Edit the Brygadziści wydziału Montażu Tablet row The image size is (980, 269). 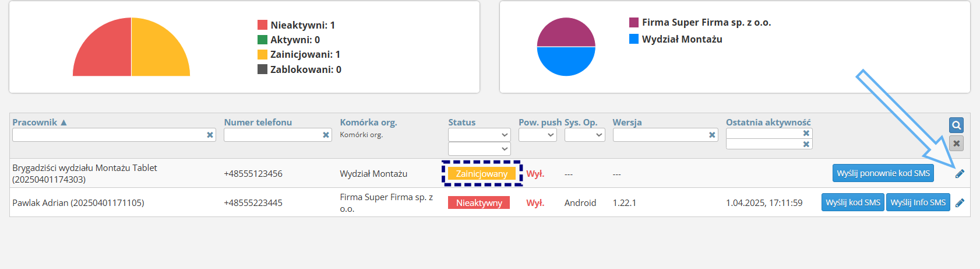coord(960,173)
